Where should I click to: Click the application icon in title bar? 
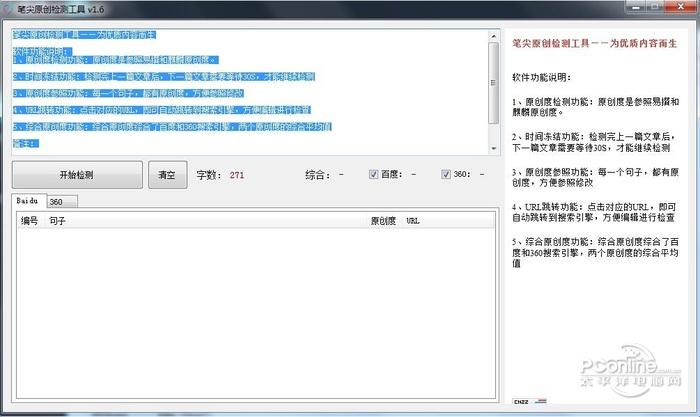click(x=8, y=9)
